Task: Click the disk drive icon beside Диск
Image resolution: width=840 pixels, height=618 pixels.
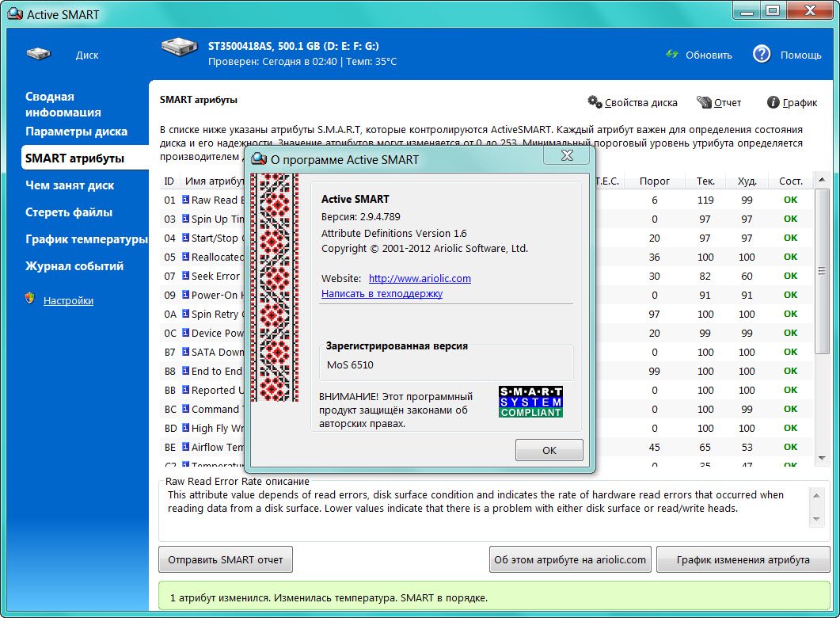Action: click(39, 54)
